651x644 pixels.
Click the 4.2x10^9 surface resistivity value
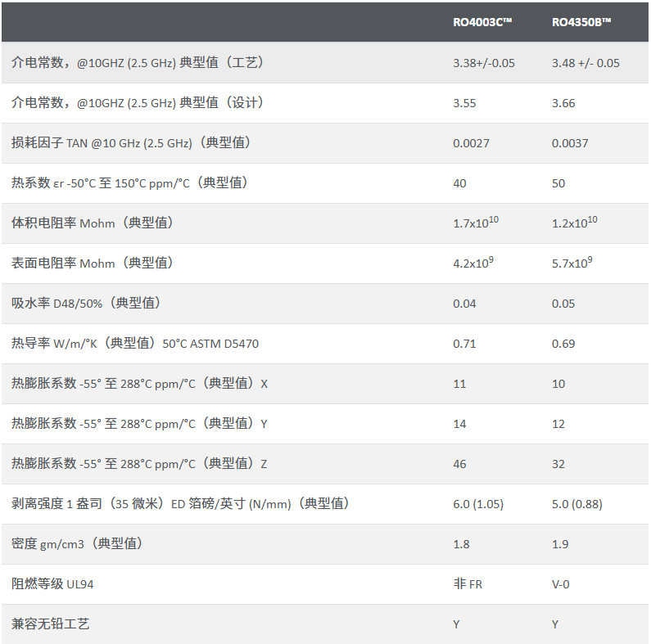472,263
